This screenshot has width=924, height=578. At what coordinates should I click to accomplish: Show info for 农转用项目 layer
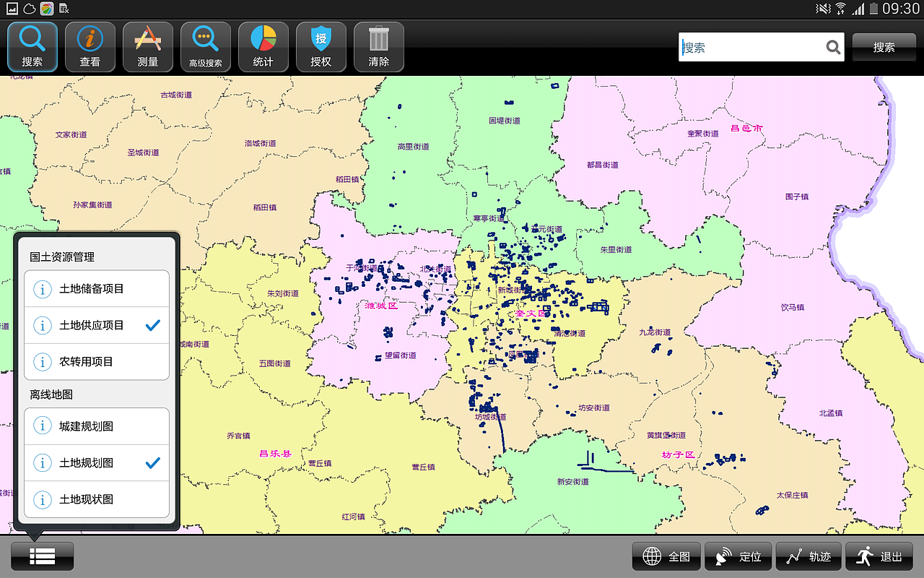pos(43,361)
